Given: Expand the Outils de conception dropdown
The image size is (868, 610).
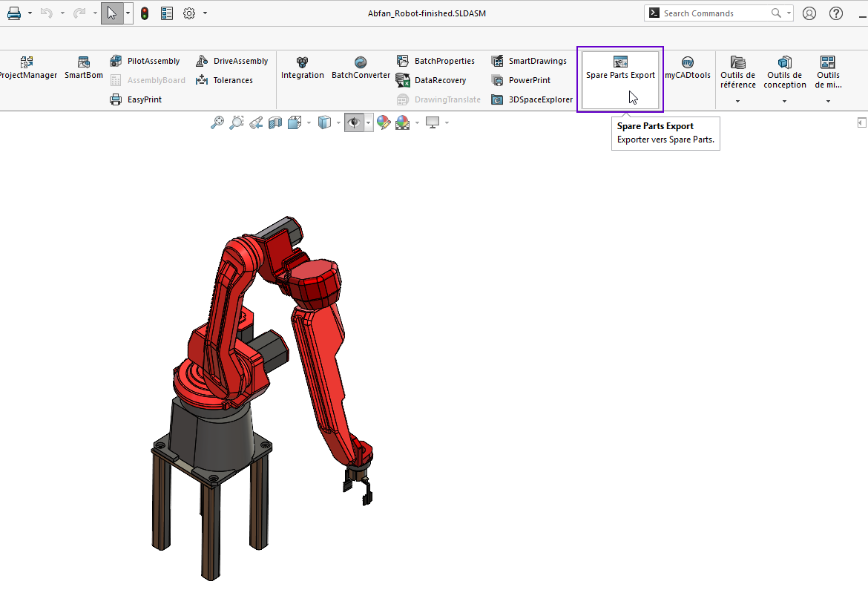Looking at the screenshot, I should point(784,101).
